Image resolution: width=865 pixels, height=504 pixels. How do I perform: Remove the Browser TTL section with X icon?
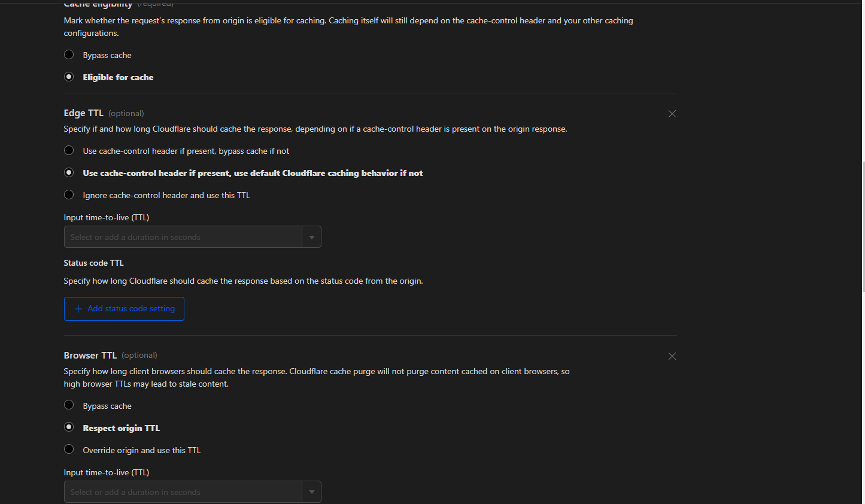[x=672, y=356]
